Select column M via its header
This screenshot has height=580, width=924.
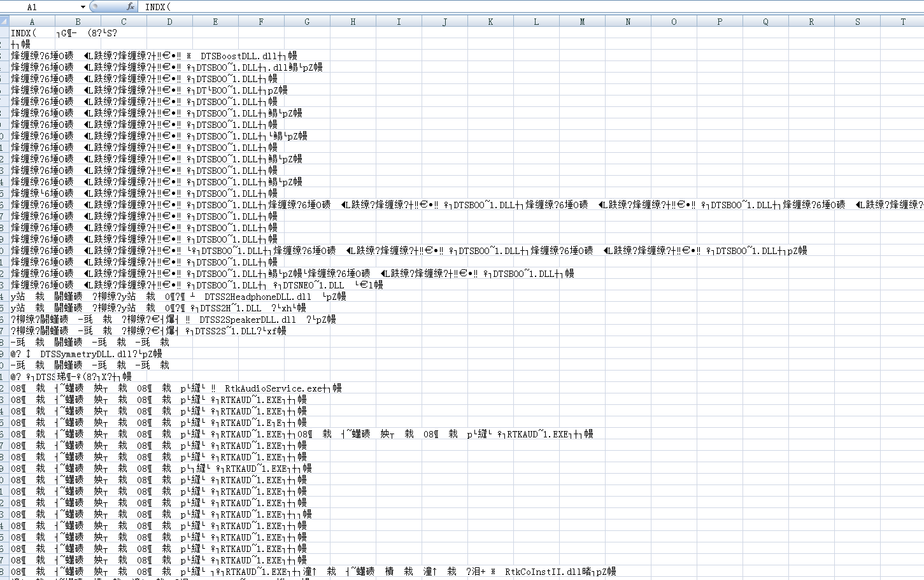click(x=583, y=22)
